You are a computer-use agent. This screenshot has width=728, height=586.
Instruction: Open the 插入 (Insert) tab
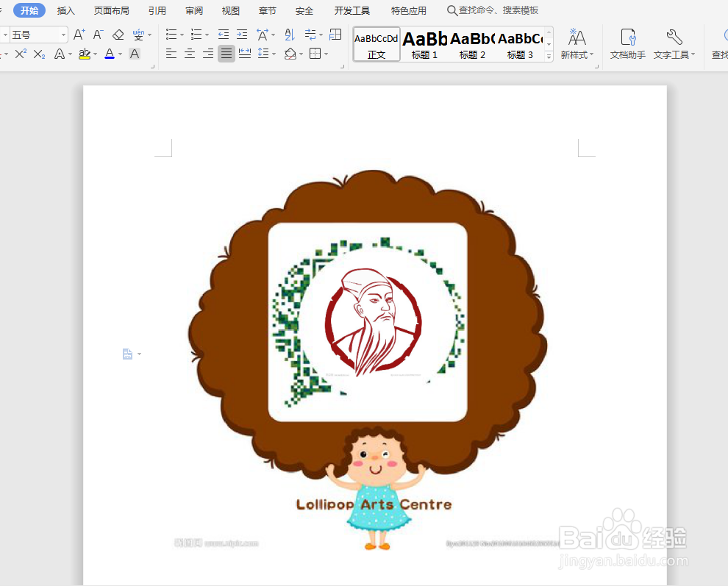click(x=66, y=11)
